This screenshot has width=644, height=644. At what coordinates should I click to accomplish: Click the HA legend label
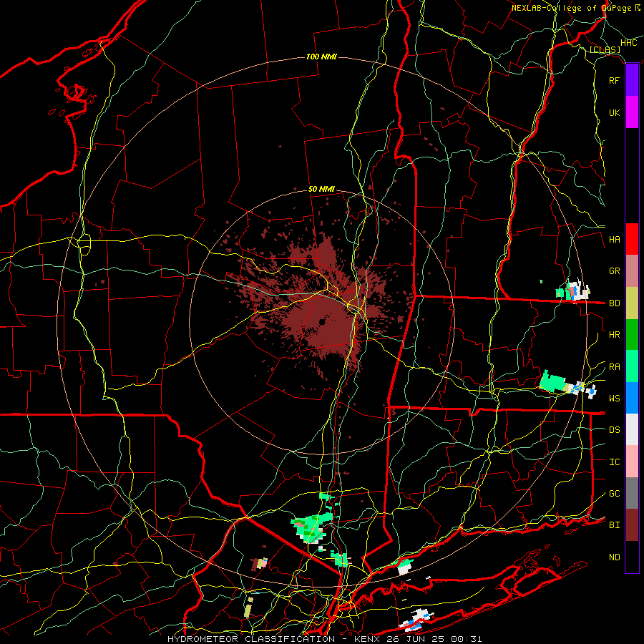pos(614,240)
